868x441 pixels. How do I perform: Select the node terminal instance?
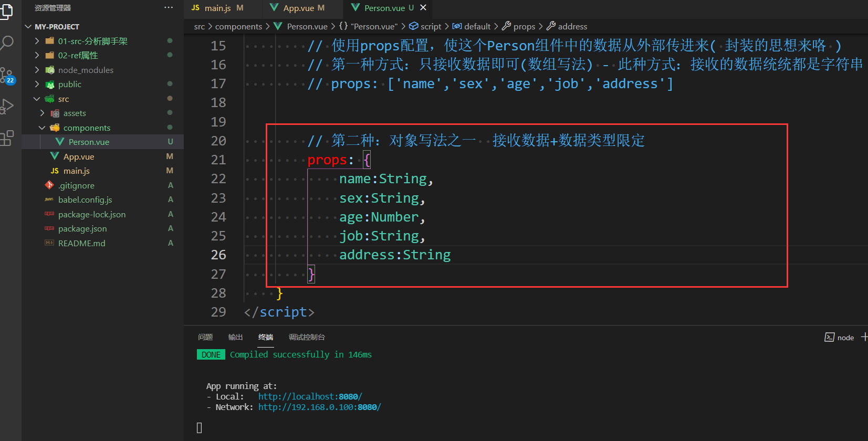(839, 338)
